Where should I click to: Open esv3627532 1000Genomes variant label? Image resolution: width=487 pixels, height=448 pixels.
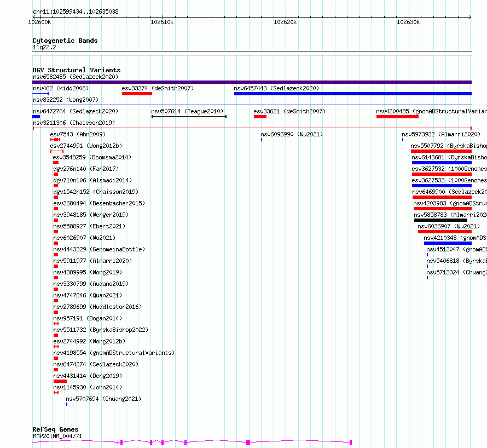pos(449,169)
